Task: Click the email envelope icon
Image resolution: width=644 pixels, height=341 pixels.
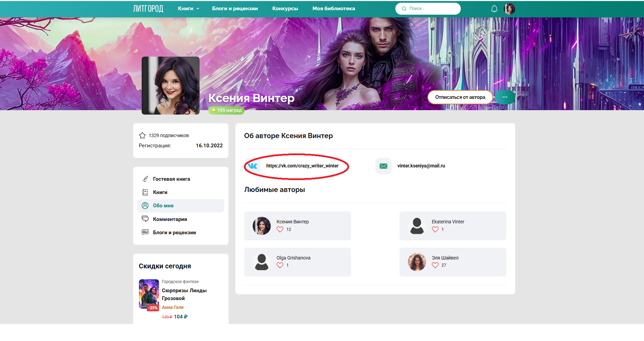Action: click(383, 166)
